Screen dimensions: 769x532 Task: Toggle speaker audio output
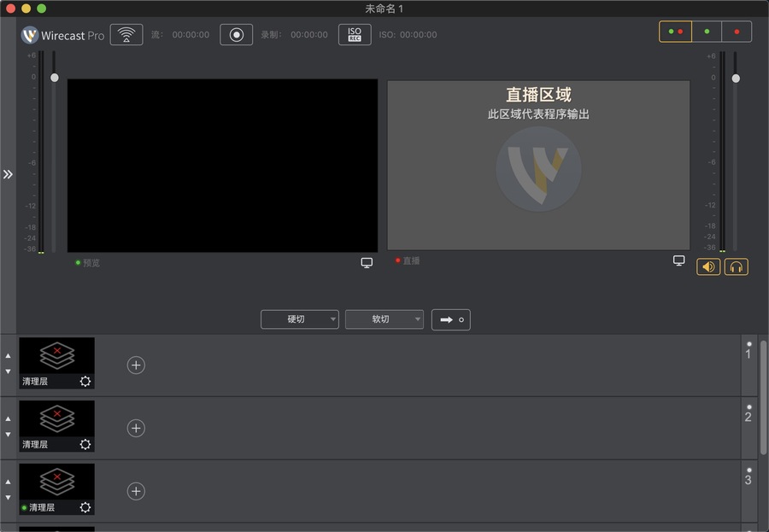coord(708,266)
